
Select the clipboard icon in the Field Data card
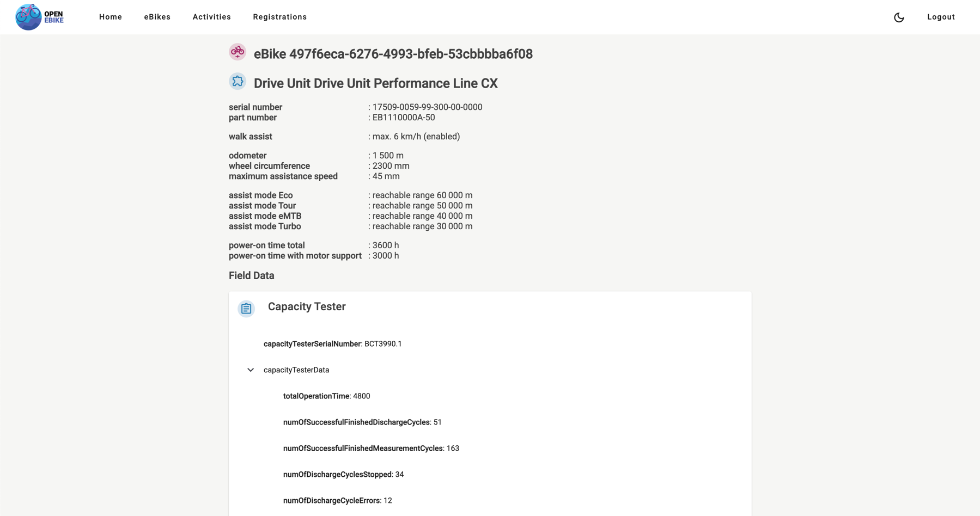pyautogui.click(x=246, y=308)
